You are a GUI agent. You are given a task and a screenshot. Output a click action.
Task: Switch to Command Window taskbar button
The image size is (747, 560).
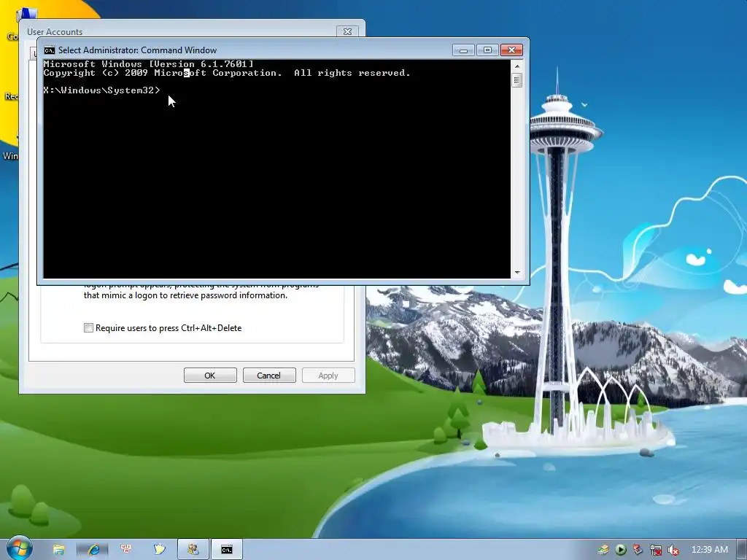pos(227,550)
